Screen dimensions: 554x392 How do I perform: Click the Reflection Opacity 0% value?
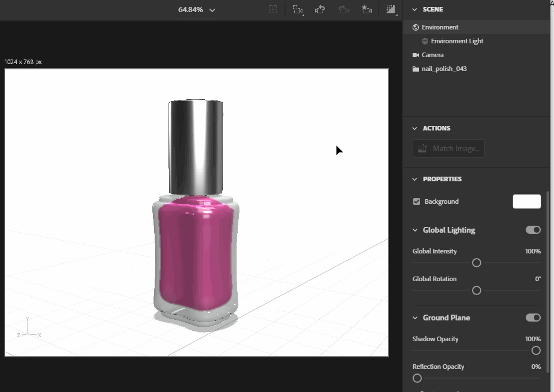point(536,367)
